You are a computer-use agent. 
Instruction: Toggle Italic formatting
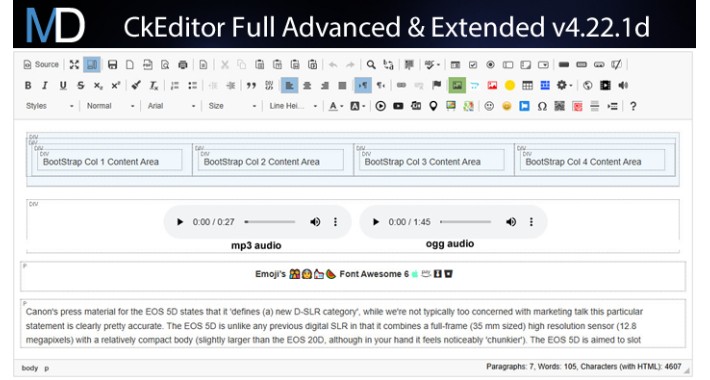coord(45,86)
